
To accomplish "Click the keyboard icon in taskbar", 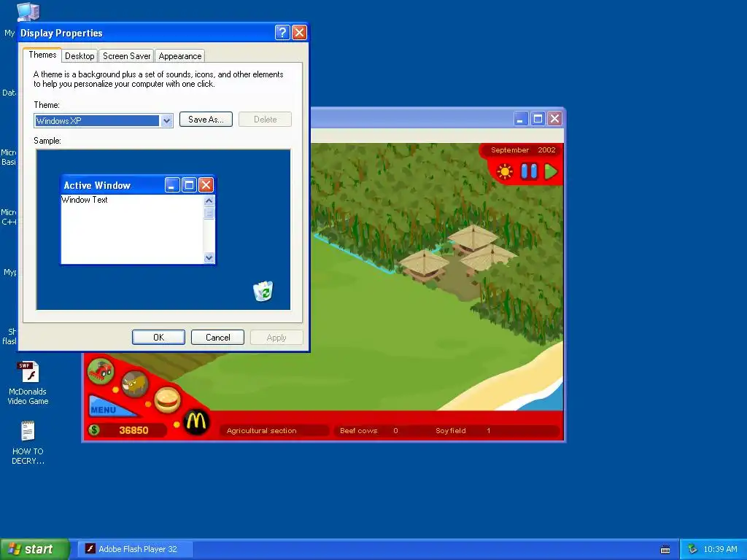I will pos(665,550).
